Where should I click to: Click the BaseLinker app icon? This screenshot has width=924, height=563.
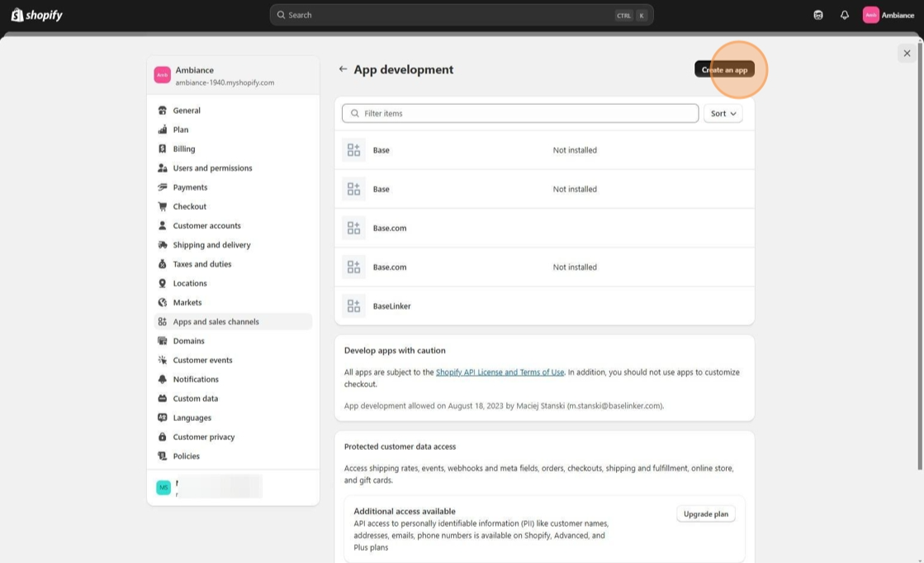coord(353,306)
